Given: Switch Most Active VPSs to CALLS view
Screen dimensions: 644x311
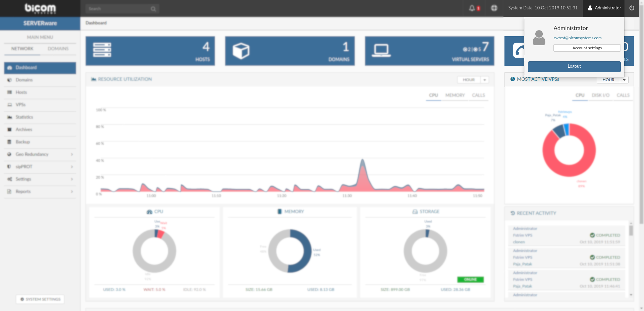Looking at the screenshot, I should [623, 95].
